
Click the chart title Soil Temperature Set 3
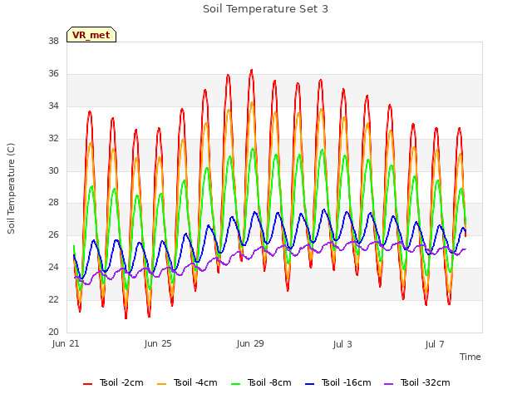coord(266,9)
